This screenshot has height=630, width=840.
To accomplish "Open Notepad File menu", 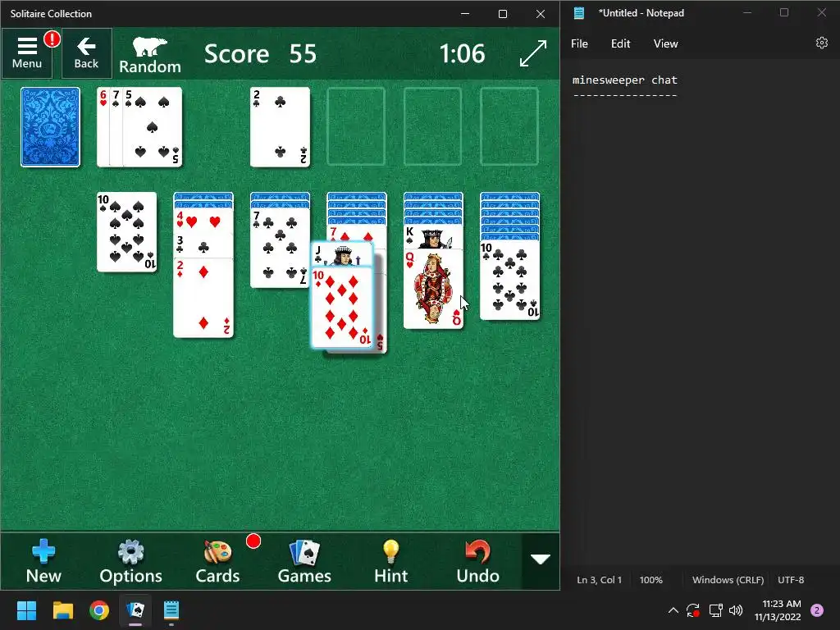I will [x=579, y=43].
